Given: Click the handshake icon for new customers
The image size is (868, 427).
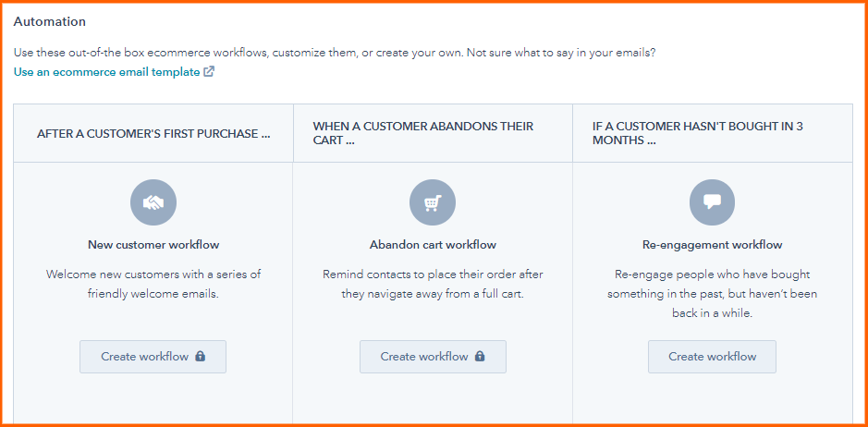Looking at the screenshot, I should click(153, 201).
